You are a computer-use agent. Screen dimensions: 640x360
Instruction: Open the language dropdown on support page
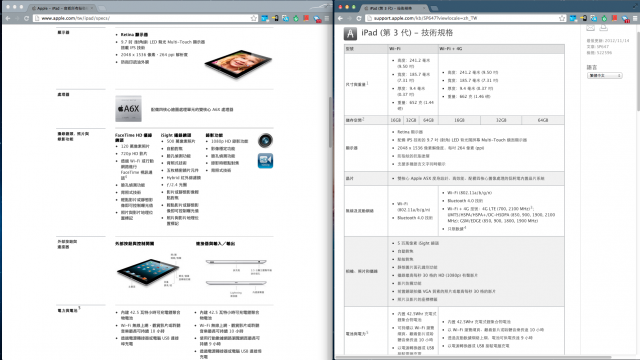(604, 76)
